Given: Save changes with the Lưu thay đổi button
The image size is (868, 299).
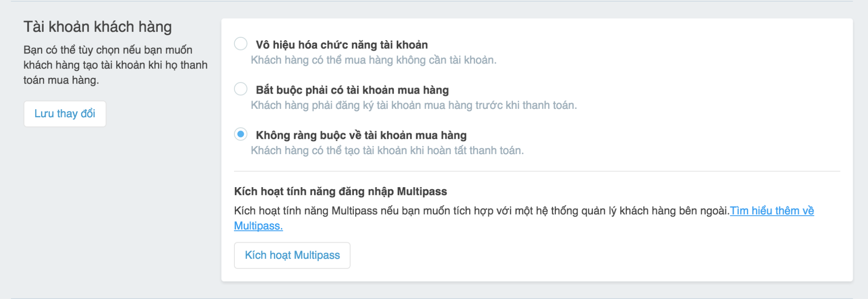Looking at the screenshot, I should tap(65, 114).
